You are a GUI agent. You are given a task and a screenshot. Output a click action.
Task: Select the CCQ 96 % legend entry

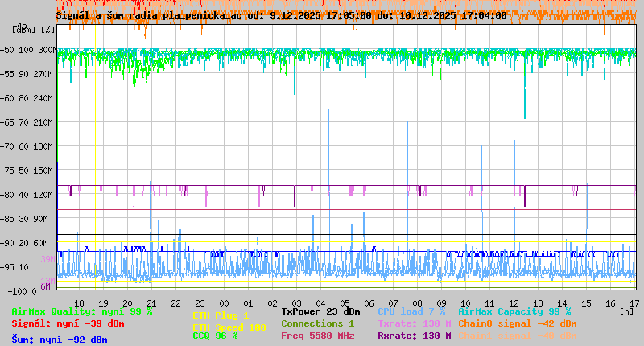[215, 336]
